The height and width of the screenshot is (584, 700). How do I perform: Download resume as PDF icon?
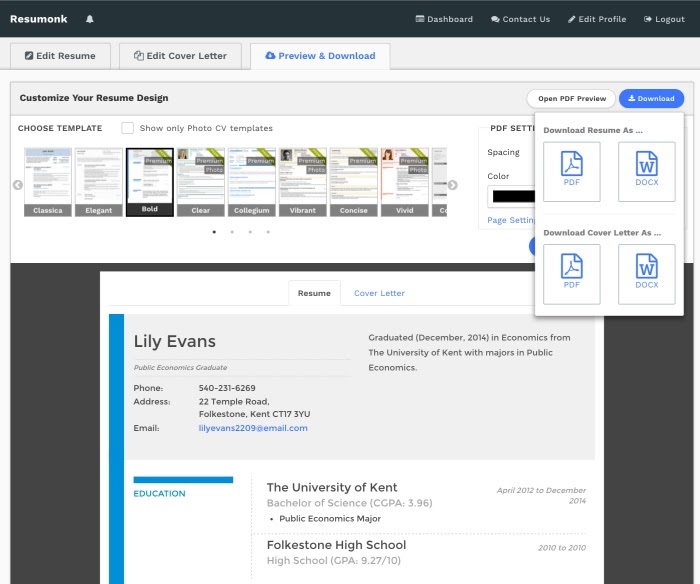pyautogui.click(x=571, y=171)
